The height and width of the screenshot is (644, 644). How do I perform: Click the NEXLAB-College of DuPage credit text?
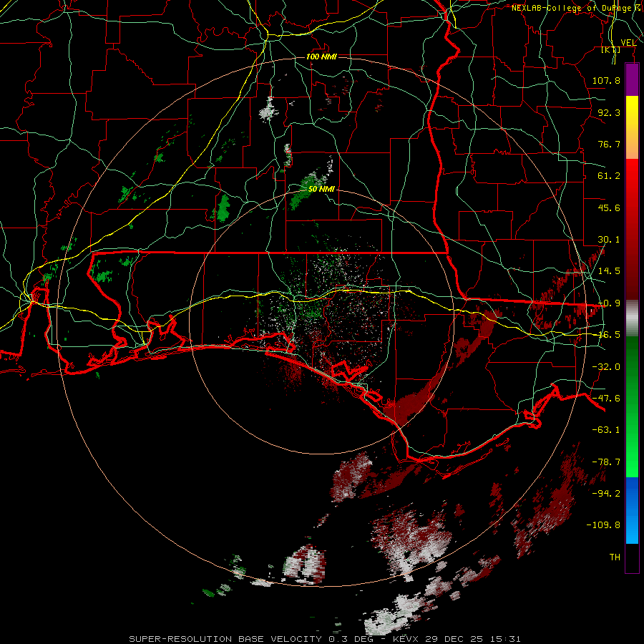pyautogui.click(x=575, y=8)
